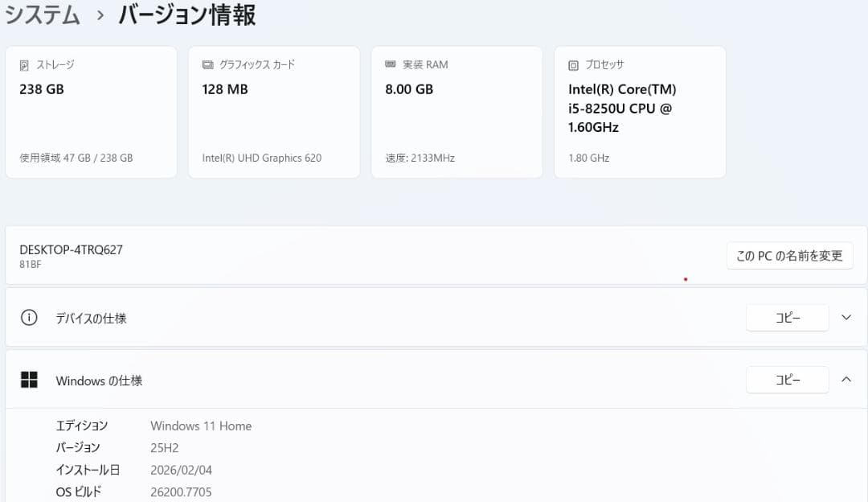The height and width of the screenshot is (502, 868).
Task: Click the OS ビルド value 26200.7705
Action: click(181, 492)
